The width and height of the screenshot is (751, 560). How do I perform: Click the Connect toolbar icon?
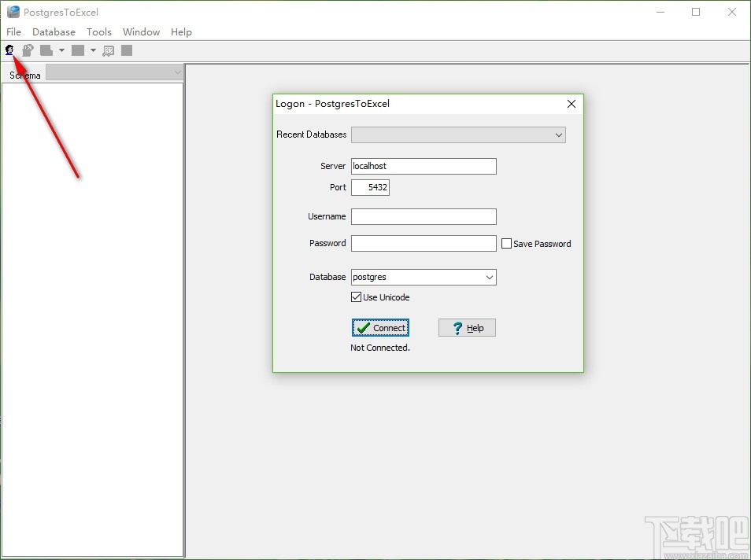(x=9, y=50)
